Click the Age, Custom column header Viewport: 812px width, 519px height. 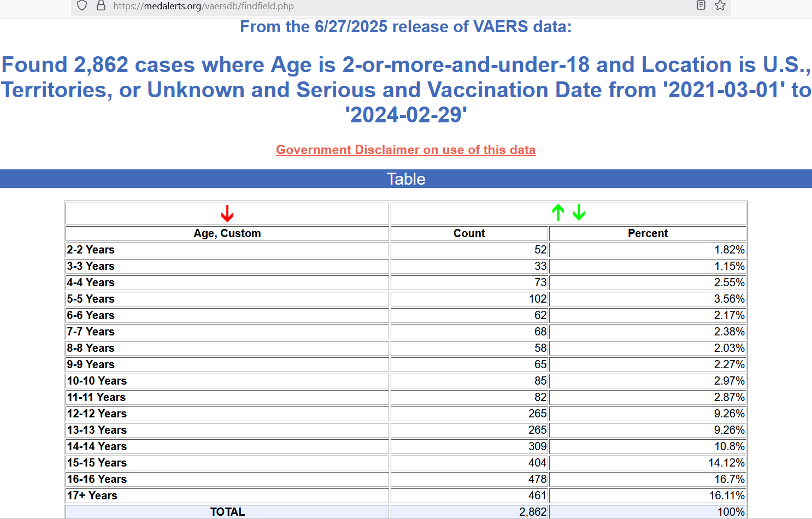coord(227,233)
